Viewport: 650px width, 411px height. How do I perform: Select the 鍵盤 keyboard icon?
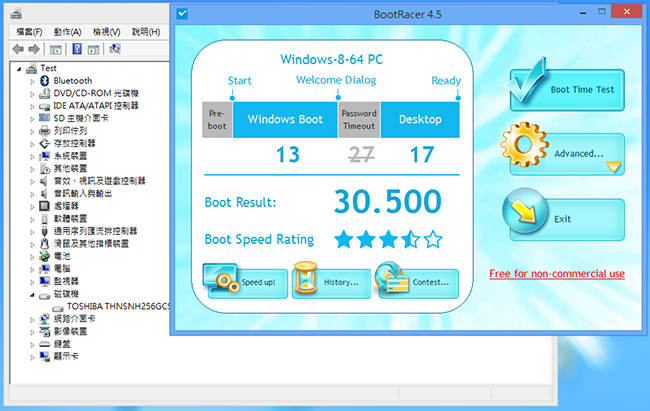[x=44, y=344]
